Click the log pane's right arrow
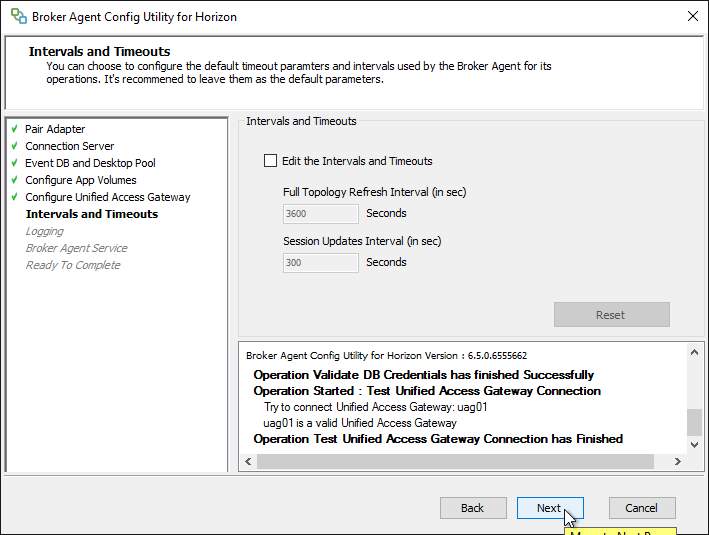709x535 pixels. [677, 461]
